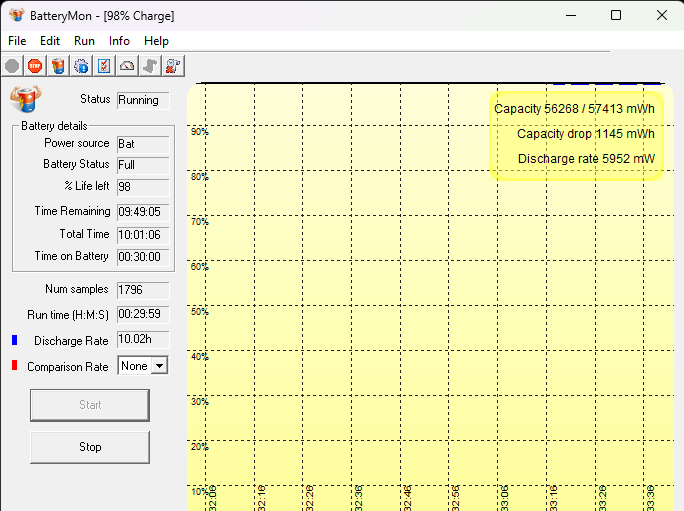
Task: Click the Discharge rate 5952 mW text
Action: pyautogui.click(x=586, y=158)
